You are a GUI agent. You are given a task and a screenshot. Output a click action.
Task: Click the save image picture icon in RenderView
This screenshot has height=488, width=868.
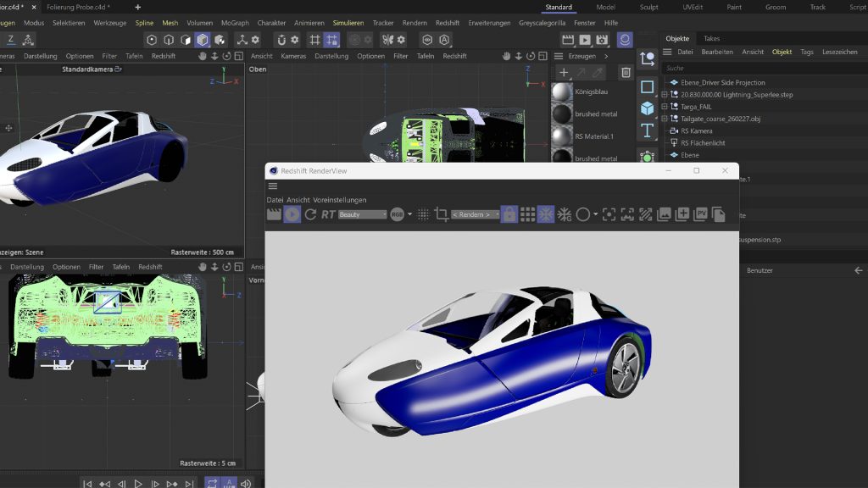pos(664,214)
